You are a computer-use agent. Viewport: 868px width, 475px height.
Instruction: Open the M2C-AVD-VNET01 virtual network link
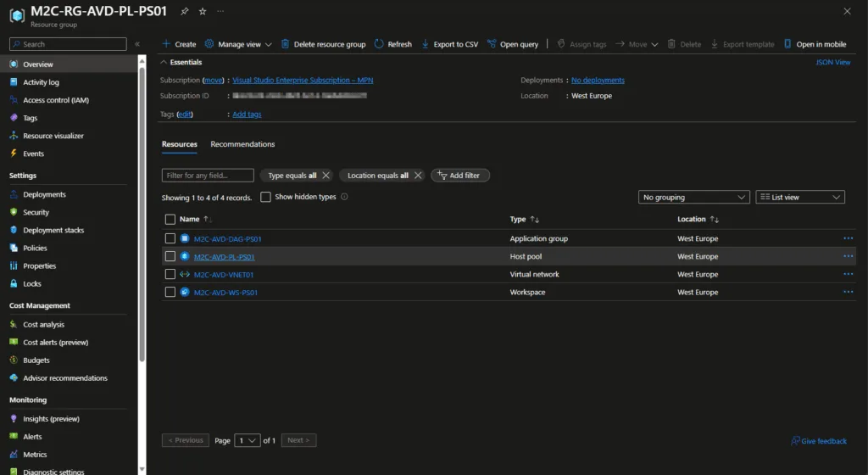coord(223,275)
